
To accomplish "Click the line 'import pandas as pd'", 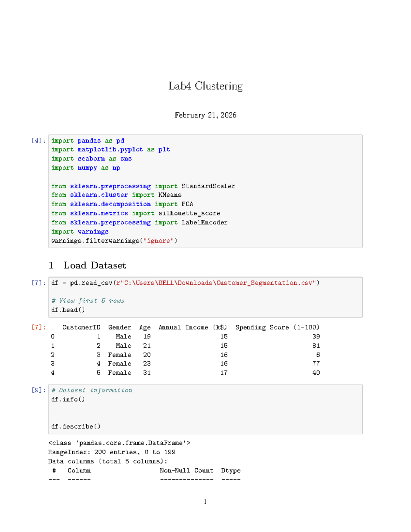I will click(x=88, y=141).
